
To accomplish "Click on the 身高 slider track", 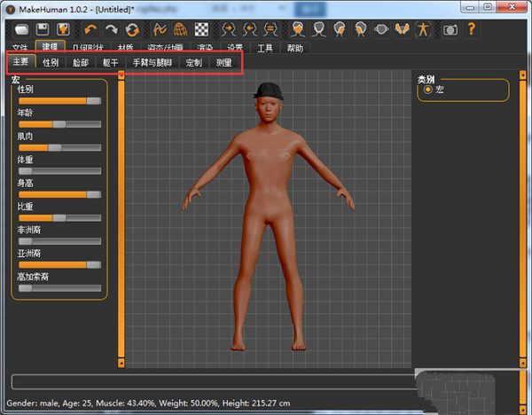I will coord(59,193).
